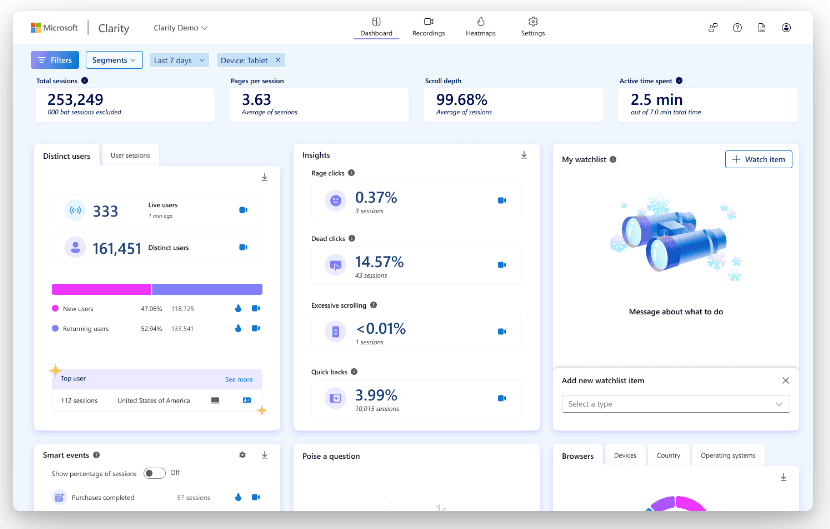830x529 pixels.
Task: Open heatmap for New users
Action: click(x=238, y=308)
